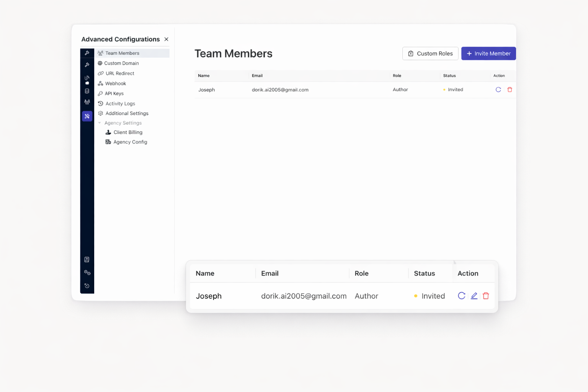Collapse the Agency Settings section
The image size is (588, 392).
(100, 123)
